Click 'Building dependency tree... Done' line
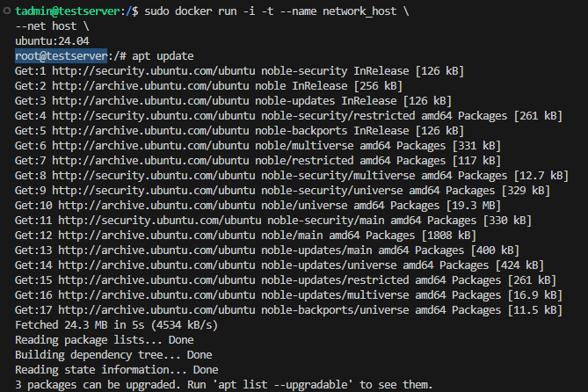Screen dimensions: 588x392 (113, 355)
